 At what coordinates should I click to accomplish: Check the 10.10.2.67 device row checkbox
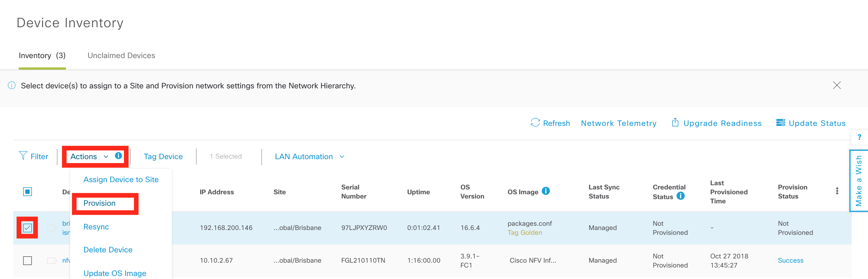point(28,261)
